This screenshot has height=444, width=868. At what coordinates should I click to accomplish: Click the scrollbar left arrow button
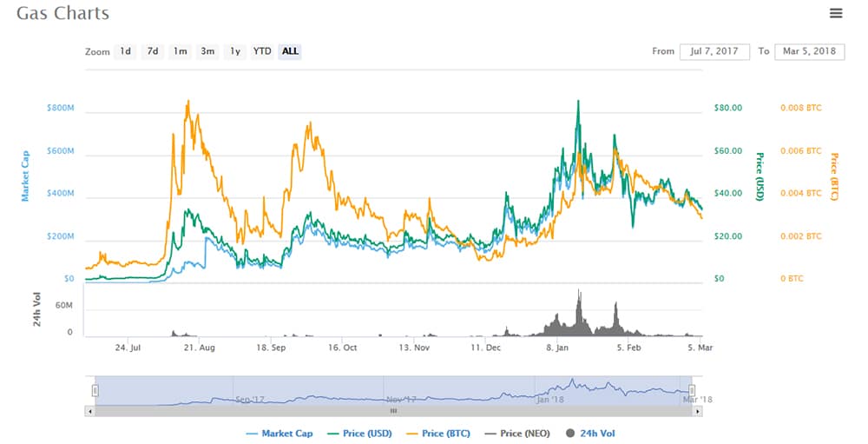click(x=89, y=411)
